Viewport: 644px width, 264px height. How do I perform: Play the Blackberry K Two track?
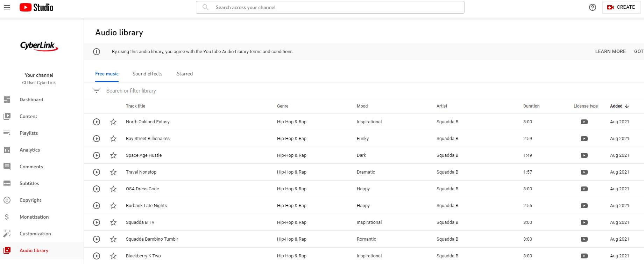point(97,256)
